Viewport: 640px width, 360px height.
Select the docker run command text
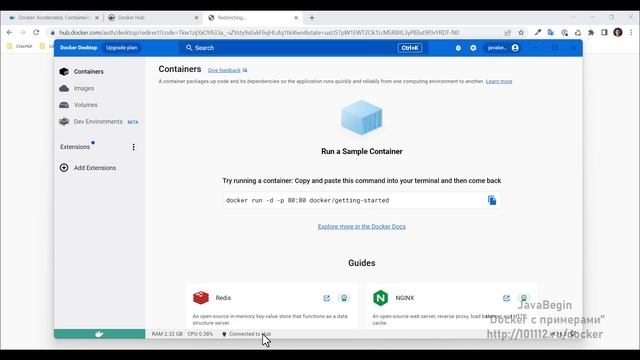[307, 200]
